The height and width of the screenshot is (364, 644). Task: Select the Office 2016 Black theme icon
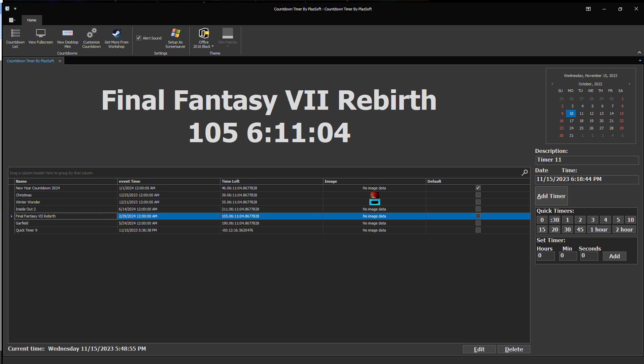point(204,34)
